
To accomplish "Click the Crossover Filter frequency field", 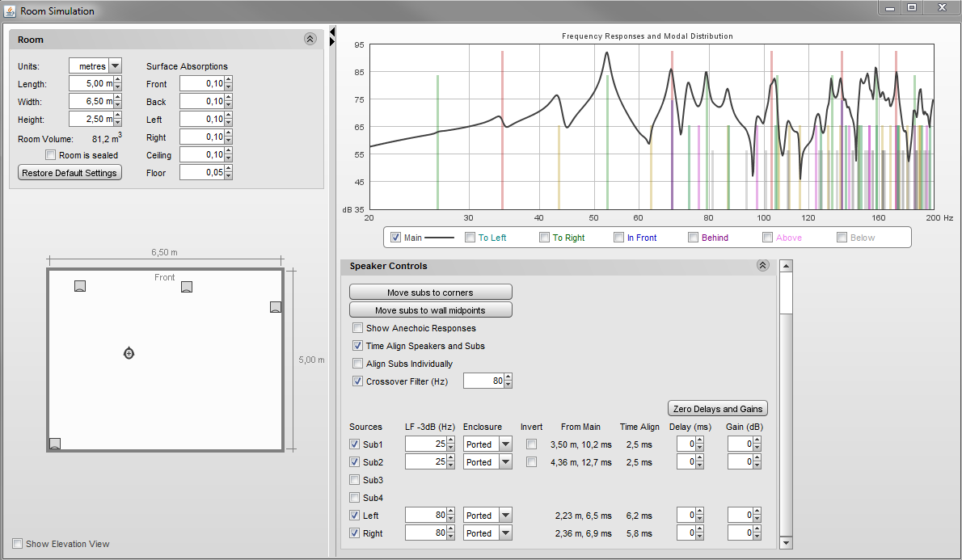I will (483, 381).
